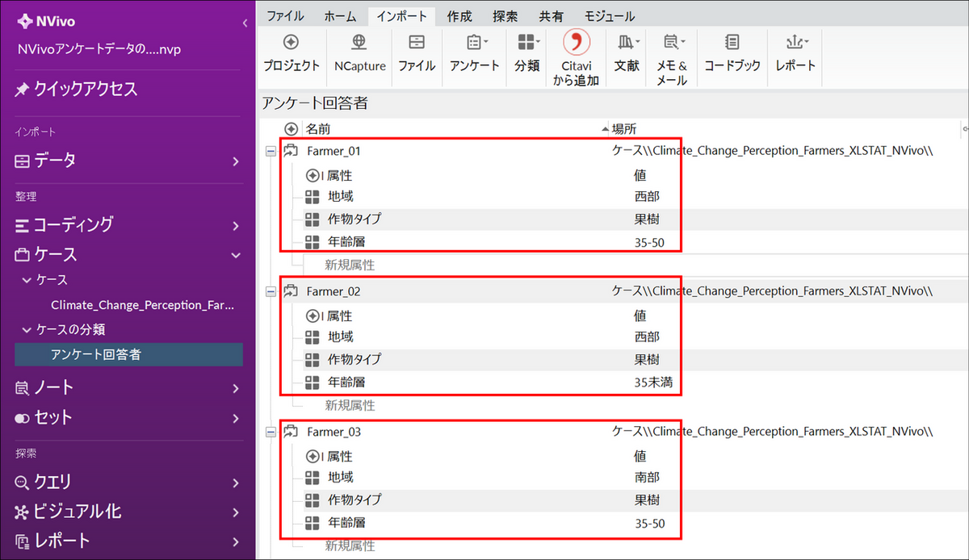Expand the コーディング sidebar section
This screenshot has height=560, width=969.
point(235,225)
